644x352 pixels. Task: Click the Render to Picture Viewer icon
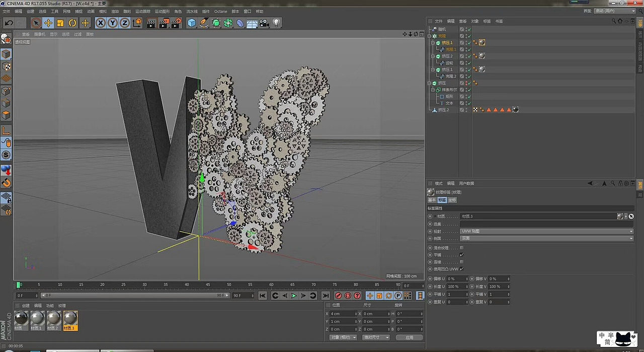click(164, 23)
